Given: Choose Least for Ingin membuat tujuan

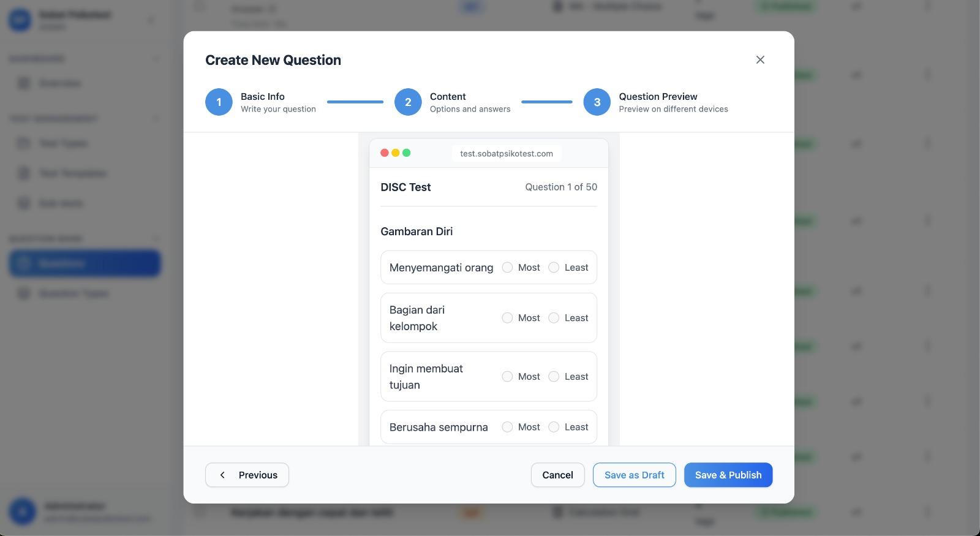Looking at the screenshot, I should click(554, 377).
